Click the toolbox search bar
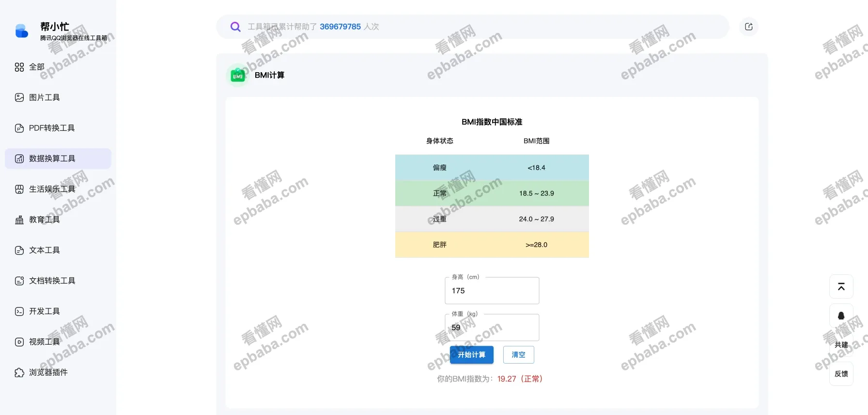Image resolution: width=868 pixels, height=415 pixels. tap(473, 27)
